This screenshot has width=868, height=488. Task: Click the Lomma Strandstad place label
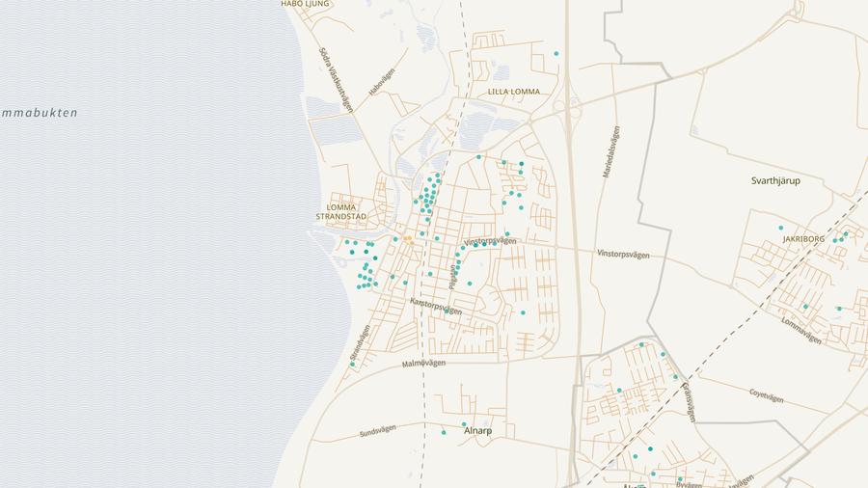(342, 212)
